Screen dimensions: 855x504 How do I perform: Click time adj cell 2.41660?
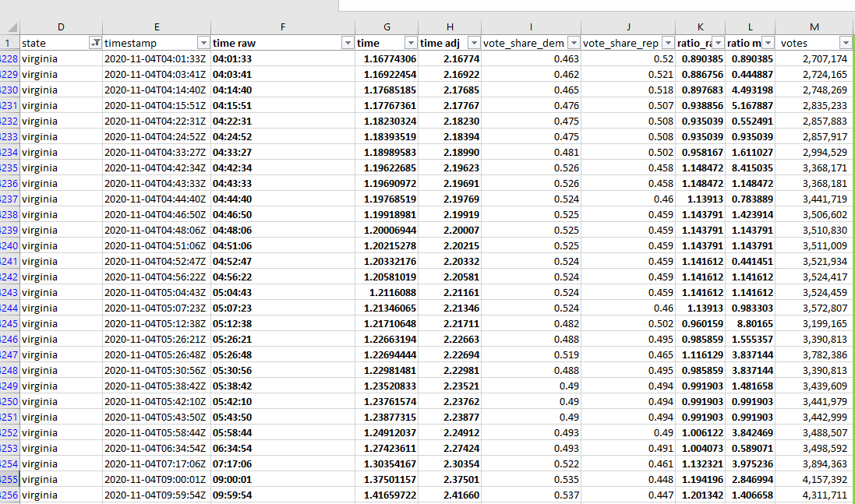pos(450,495)
